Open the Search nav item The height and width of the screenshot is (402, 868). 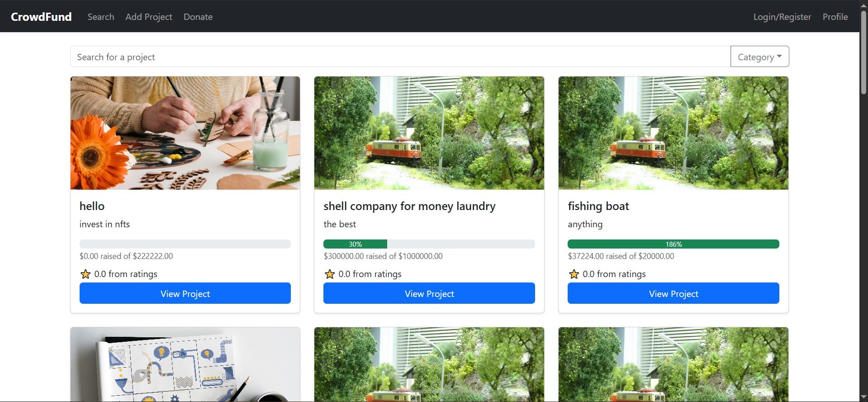pyautogui.click(x=101, y=17)
